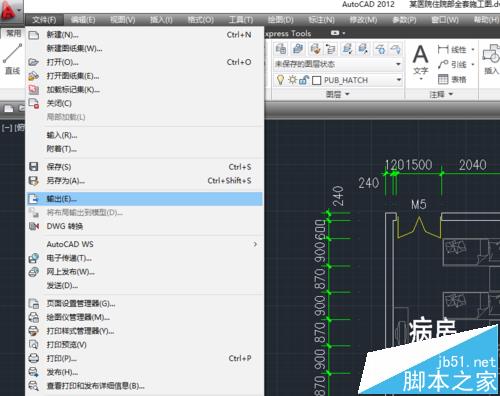The image size is (500, 396).
Task: Select the Express Tools ribbon tab
Action: 288,33
